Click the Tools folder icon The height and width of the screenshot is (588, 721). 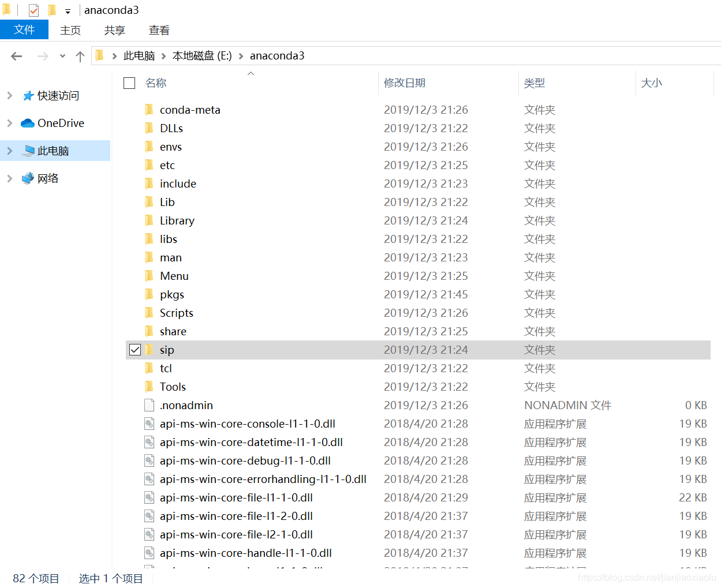(149, 387)
